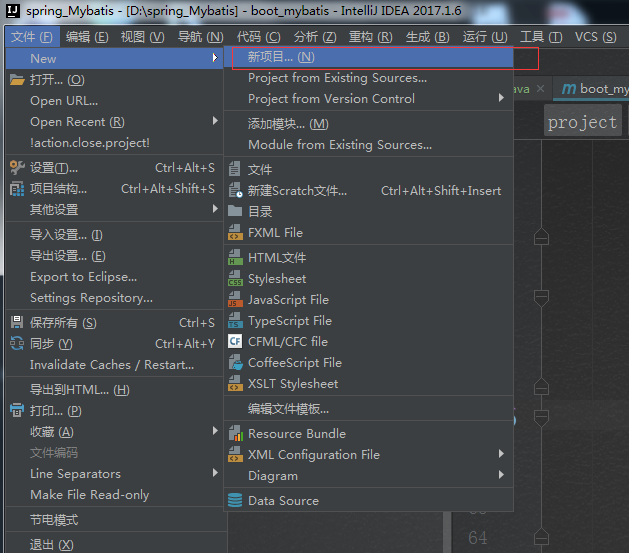
Task: Click the JavaScript File icon
Action: [x=235, y=300]
